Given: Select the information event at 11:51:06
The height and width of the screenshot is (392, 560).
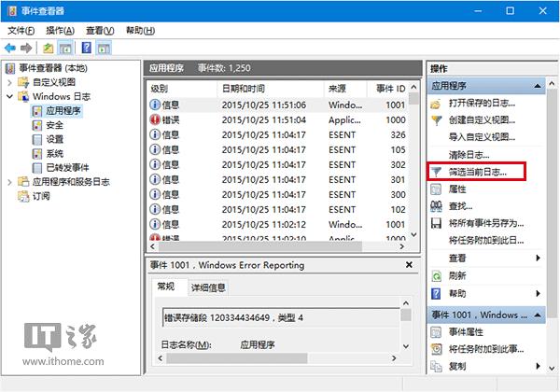Looking at the screenshot, I should coord(278,105).
